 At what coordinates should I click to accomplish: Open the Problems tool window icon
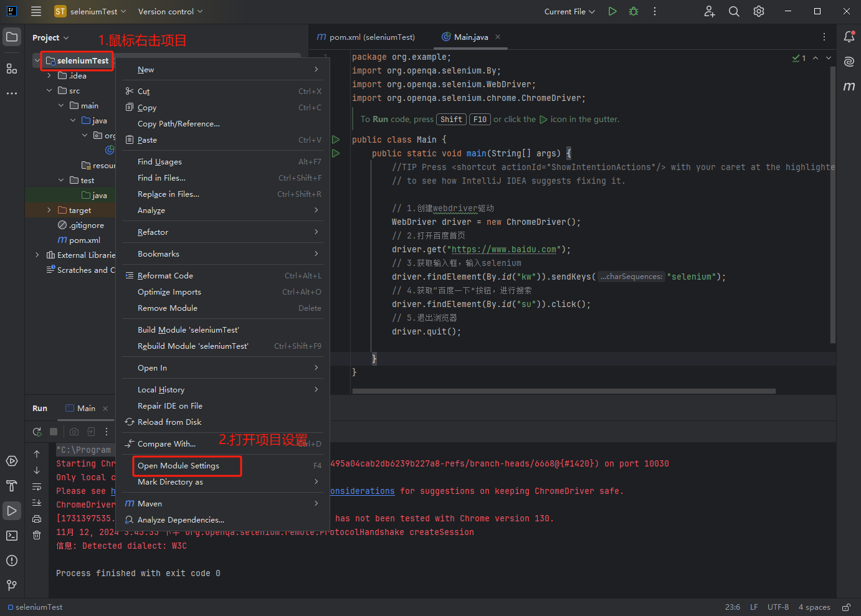pyautogui.click(x=12, y=561)
